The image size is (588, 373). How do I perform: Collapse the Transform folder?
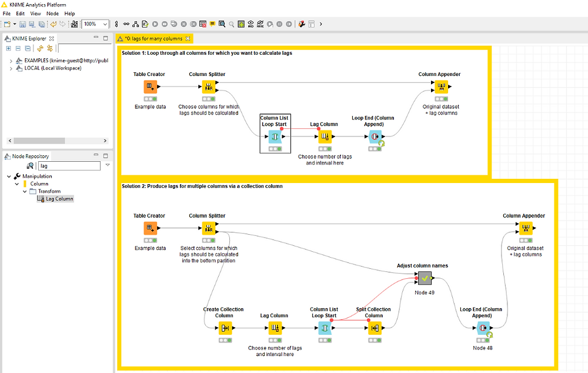click(25, 191)
